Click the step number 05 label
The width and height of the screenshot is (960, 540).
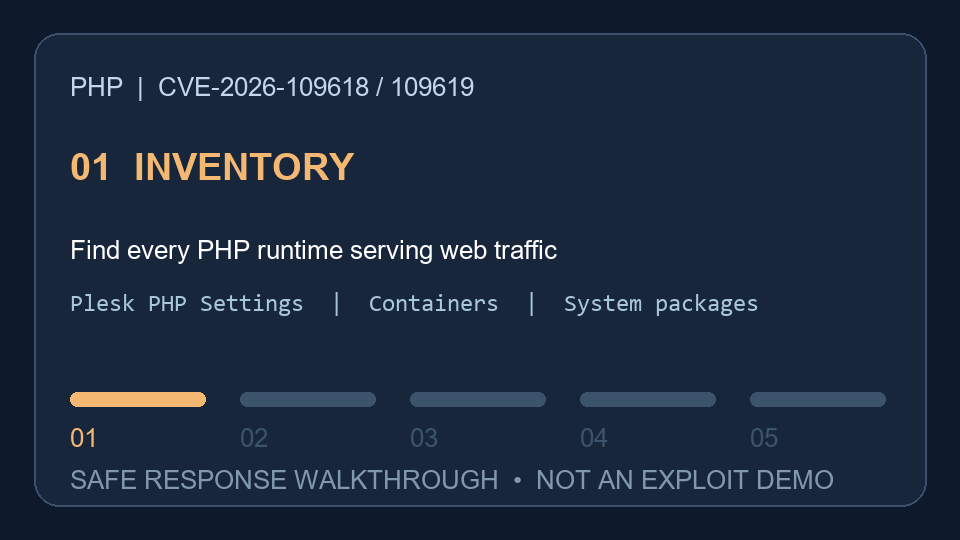pyautogui.click(x=764, y=438)
